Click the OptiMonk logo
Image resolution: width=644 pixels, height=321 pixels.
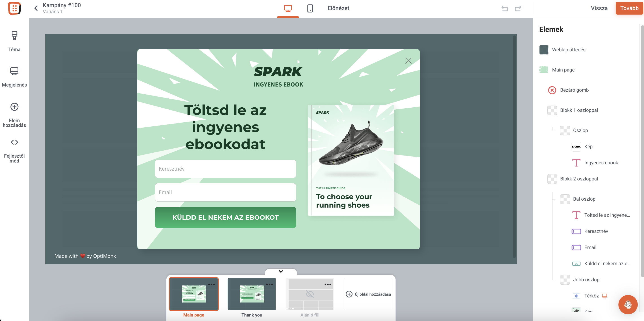tap(14, 9)
